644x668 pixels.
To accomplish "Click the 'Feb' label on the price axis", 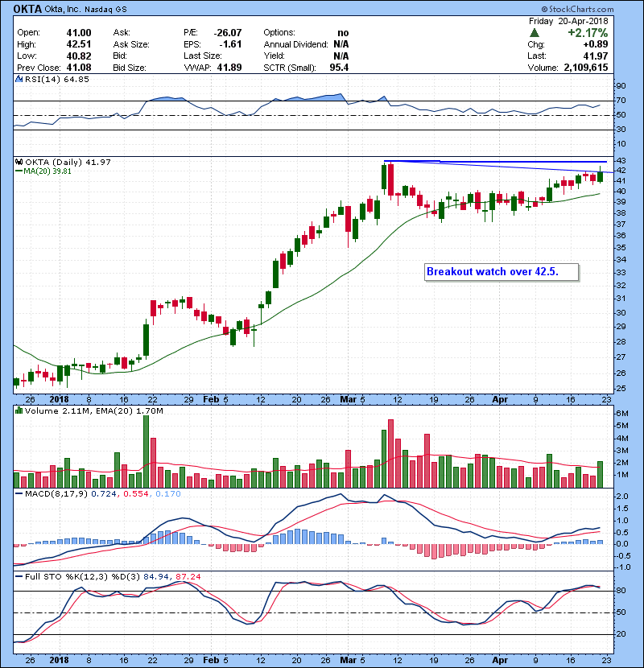I will [x=211, y=399].
